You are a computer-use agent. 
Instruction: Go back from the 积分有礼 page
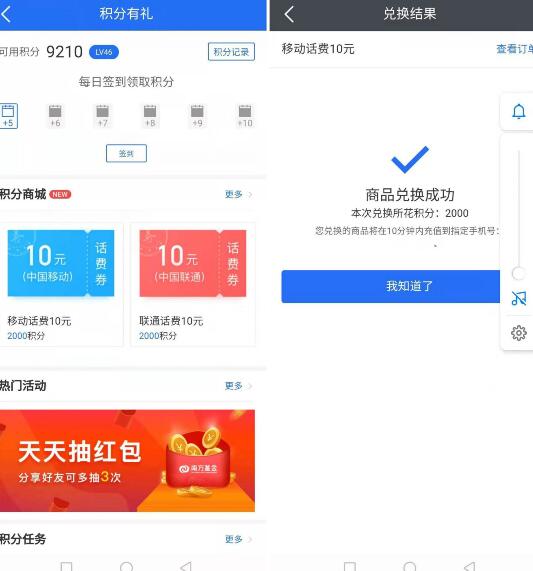click(x=6, y=15)
